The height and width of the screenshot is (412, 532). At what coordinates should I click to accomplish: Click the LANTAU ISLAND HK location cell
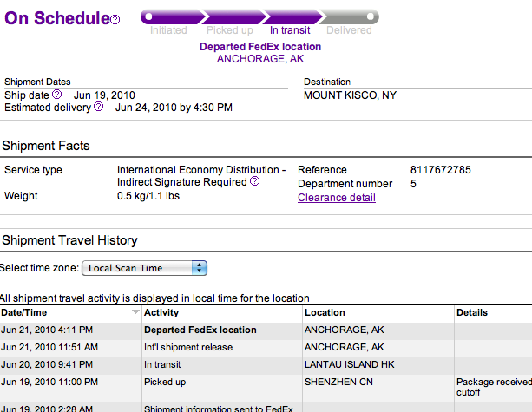pos(347,363)
